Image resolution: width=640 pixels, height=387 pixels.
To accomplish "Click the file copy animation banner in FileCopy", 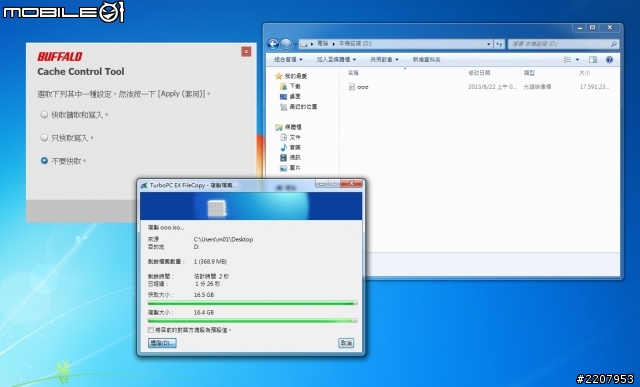I will click(251, 206).
